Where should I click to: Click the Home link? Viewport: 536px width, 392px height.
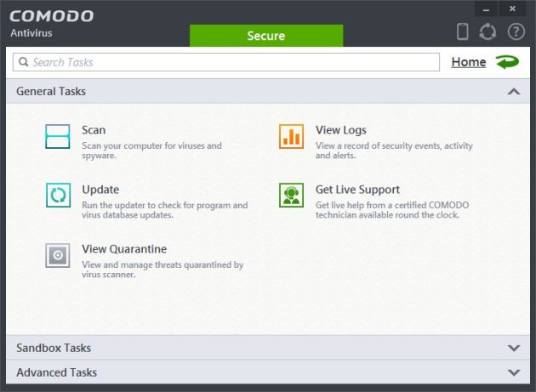tap(468, 62)
